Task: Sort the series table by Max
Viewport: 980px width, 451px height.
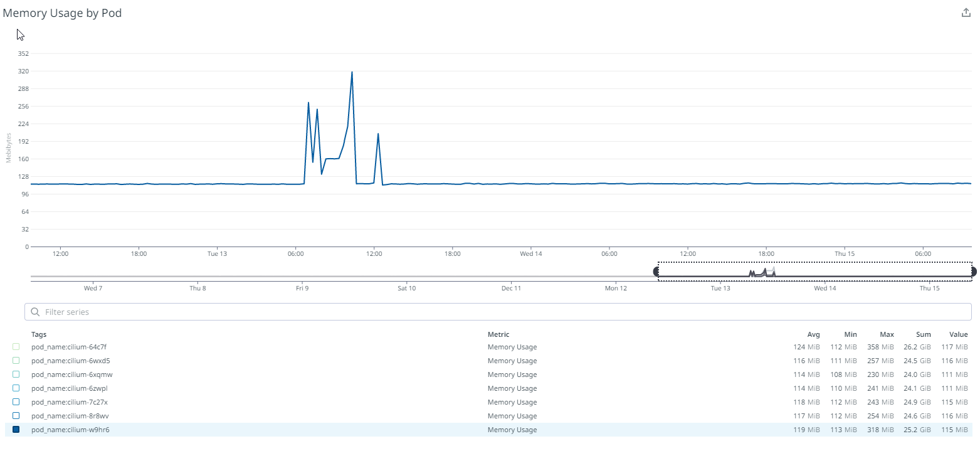Action: [887, 334]
